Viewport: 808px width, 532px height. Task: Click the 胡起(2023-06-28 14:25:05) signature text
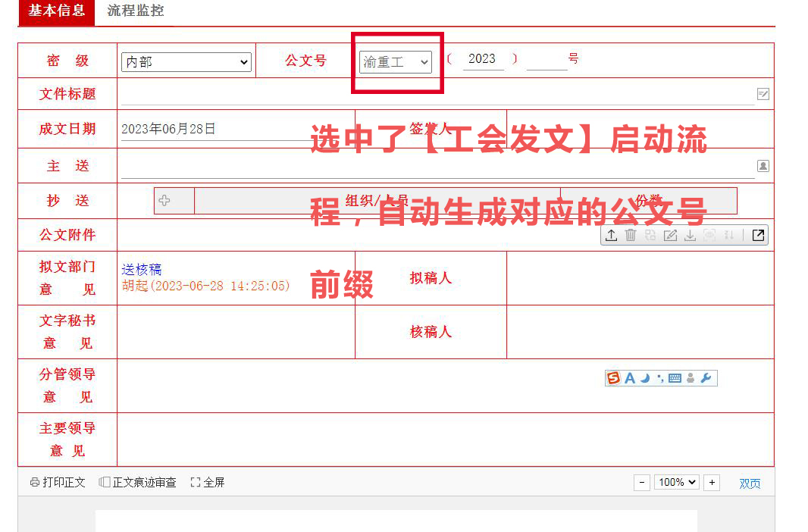205,286
